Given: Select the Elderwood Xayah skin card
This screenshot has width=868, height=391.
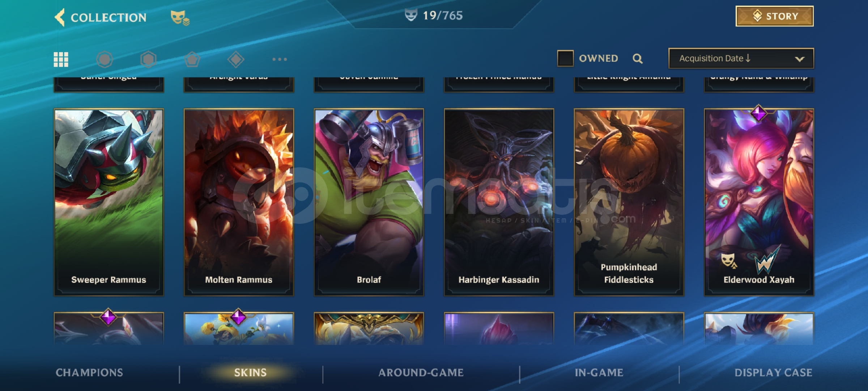Looking at the screenshot, I should click(x=759, y=202).
